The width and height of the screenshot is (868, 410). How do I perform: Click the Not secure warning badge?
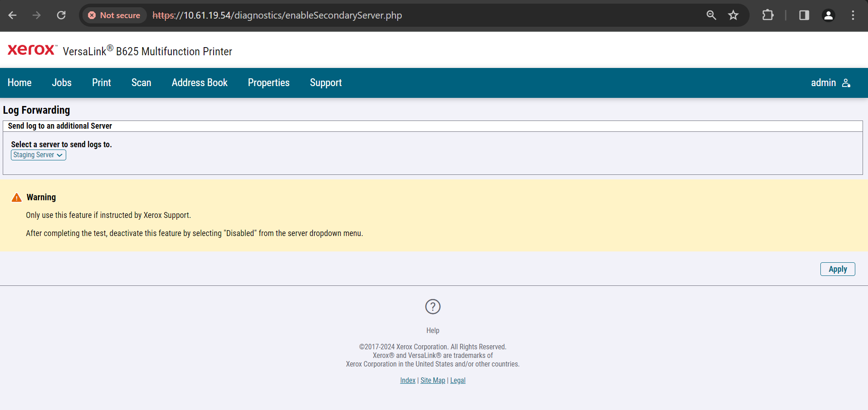click(x=114, y=15)
